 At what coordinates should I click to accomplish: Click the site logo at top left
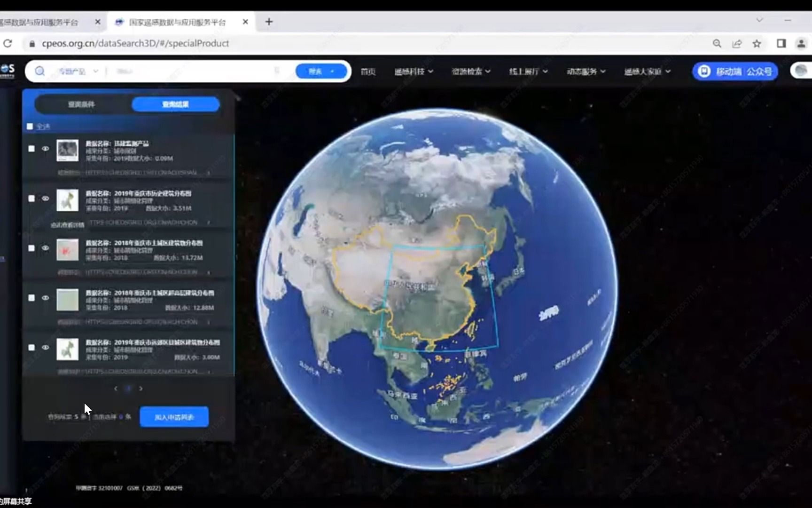[x=7, y=70]
